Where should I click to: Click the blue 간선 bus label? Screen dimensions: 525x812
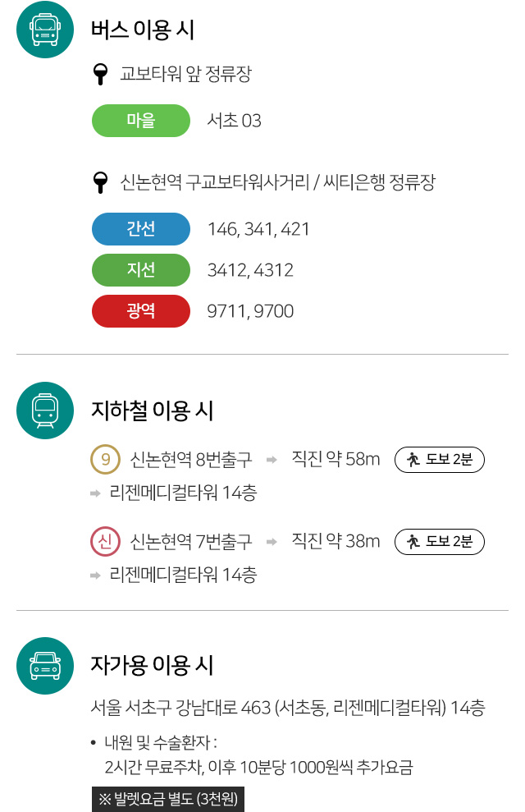(141, 229)
